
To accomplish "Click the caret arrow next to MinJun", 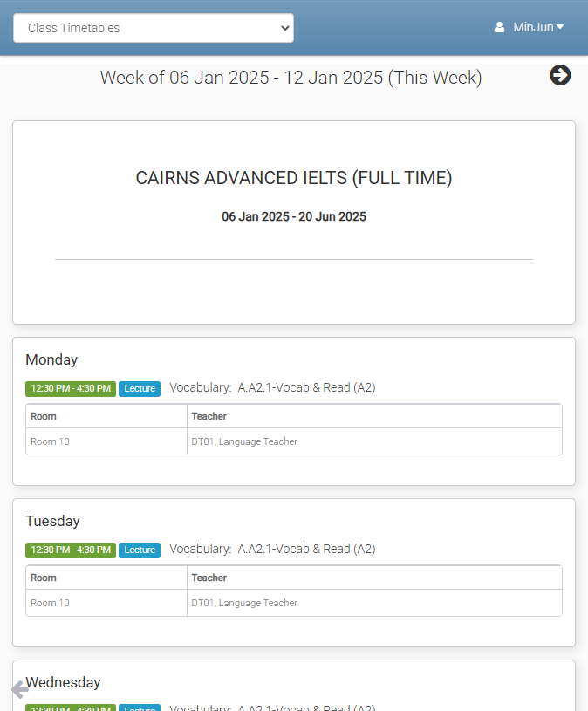I will (560, 27).
